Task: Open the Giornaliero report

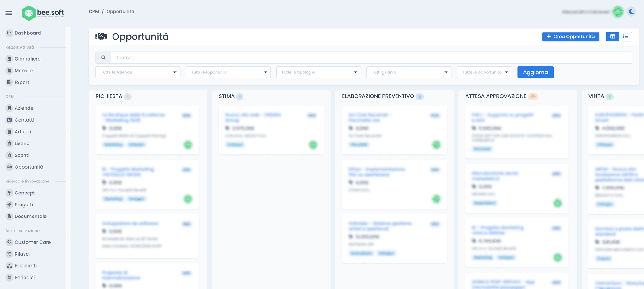Action: 27,59
